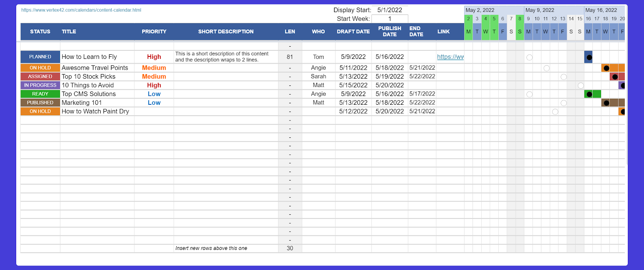Image resolution: width=644 pixels, height=270 pixels.
Task: Select the title Marketing 101
Action: click(82, 103)
